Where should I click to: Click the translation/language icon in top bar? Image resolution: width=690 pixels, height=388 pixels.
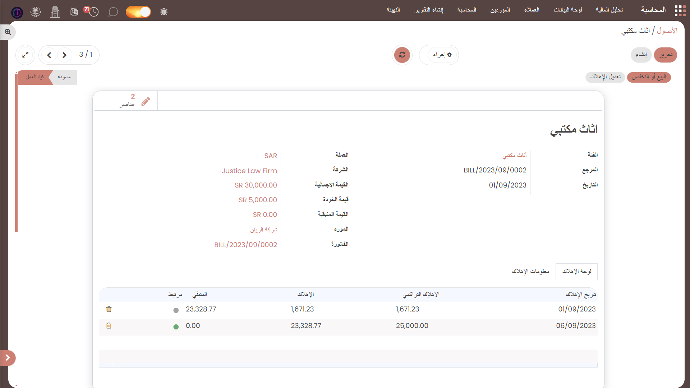pos(74,12)
